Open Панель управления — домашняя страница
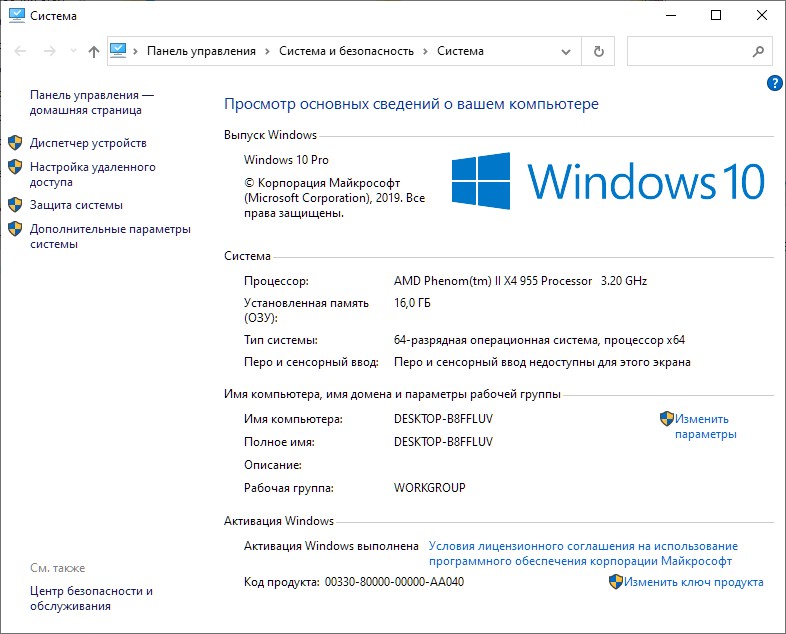Screen dimensions: 786x634 click(92, 102)
